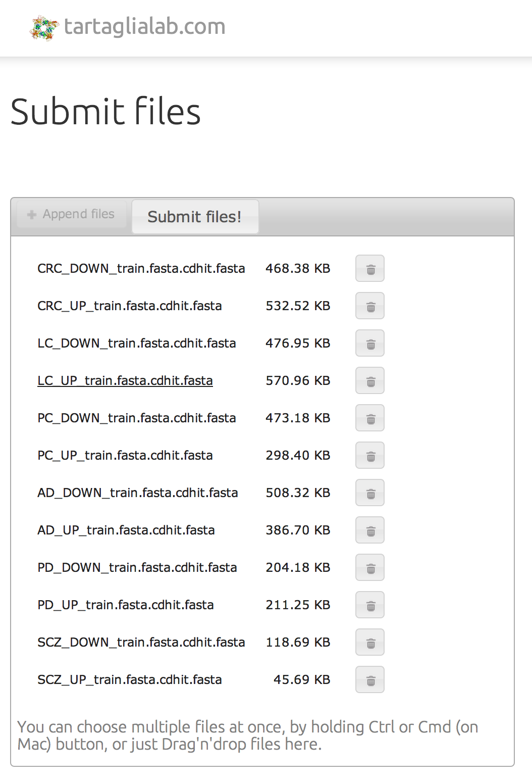Viewport: 532px width, 782px height.
Task: Click trash icon for LC_DOWN_train file
Action: (369, 343)
